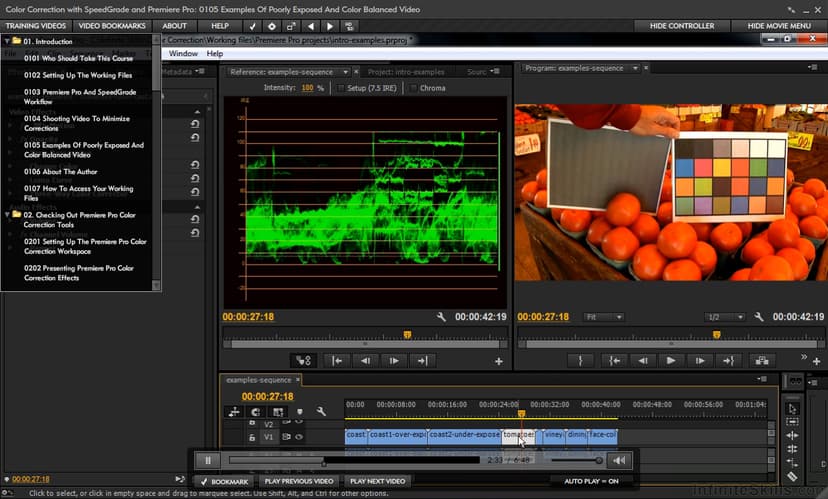This screenshot has height=499, width=828.
Task: Open Program monitor wrench settings
Action: (x=759, y=317)
